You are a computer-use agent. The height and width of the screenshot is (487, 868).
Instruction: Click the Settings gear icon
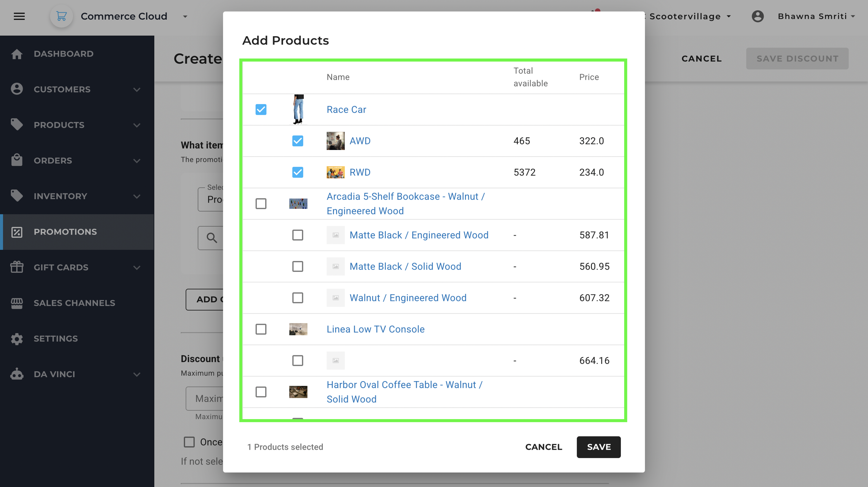[x=17, y=339]
